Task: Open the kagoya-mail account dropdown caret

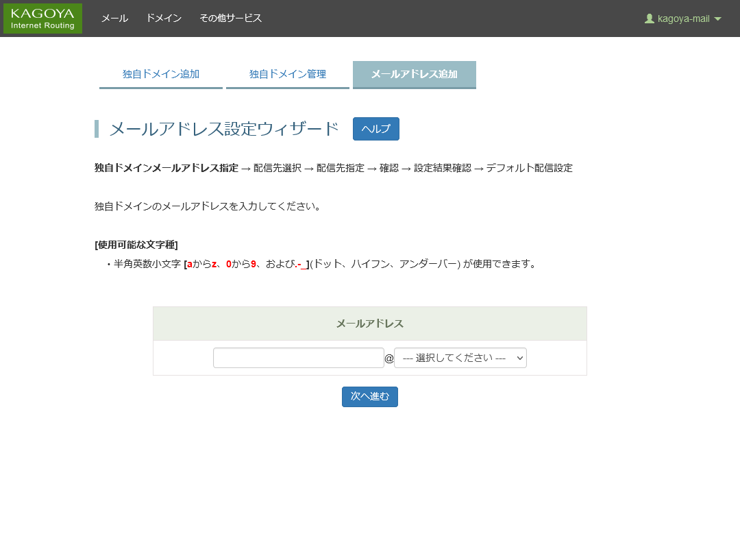Action: [717, 19]
